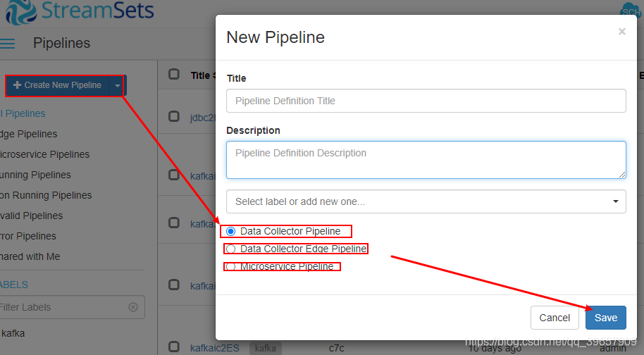Click the Save button
This screenshot has height=355, width=644.
click(x=606, y=318)
